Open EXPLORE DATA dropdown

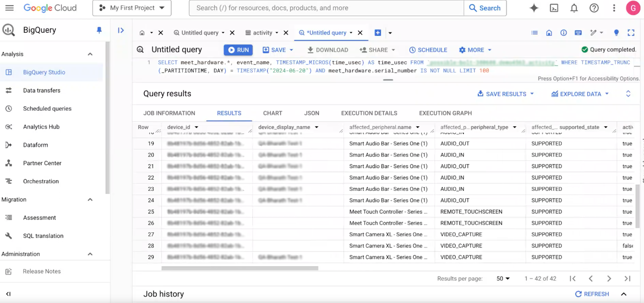pyautogui.click(x=580, y=94)
